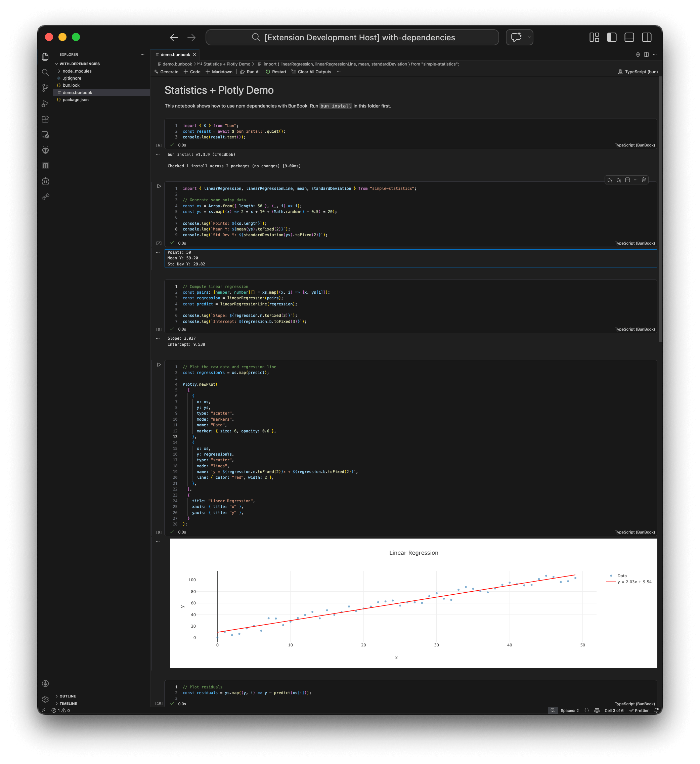
Task: Open the Run and Debug view
Action: [x=45, y=103]
